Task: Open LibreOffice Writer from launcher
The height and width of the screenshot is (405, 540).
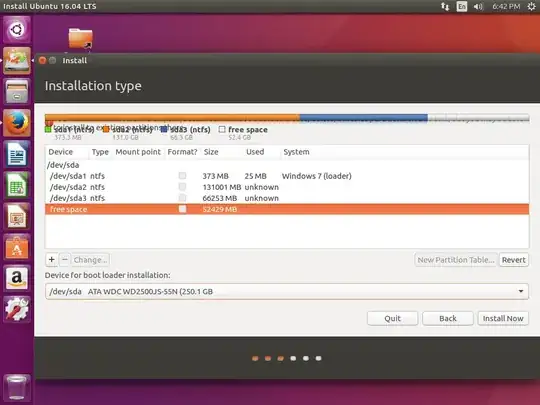Action: [17, 154]
